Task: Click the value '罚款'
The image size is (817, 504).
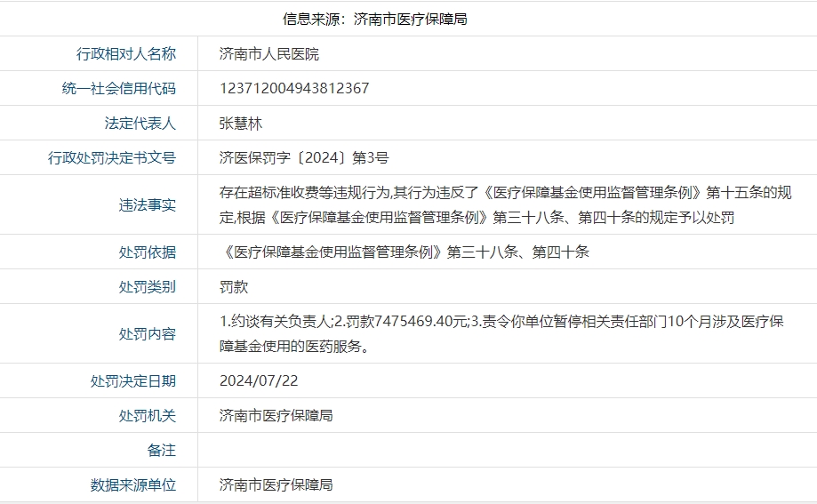Action: (x=234, y=286)
